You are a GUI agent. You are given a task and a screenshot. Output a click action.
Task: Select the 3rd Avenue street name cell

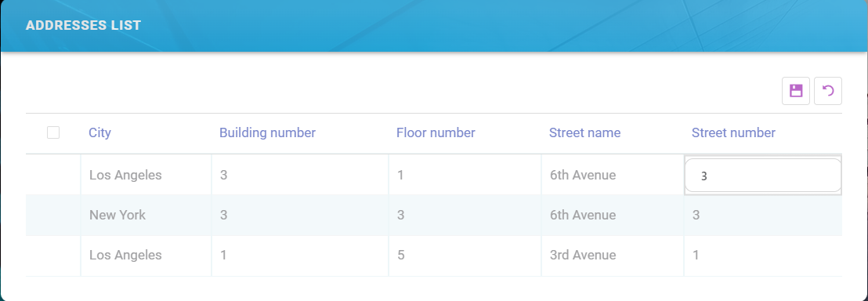[613, 255]
